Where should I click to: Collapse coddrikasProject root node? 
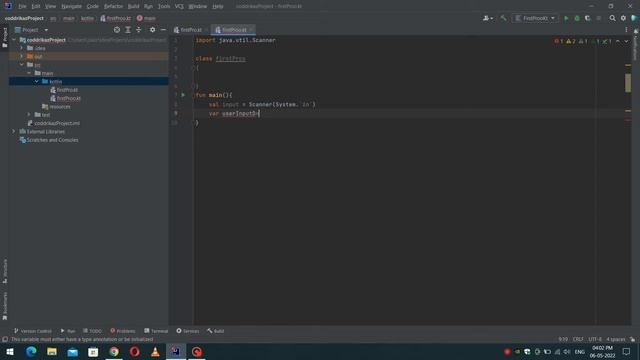point(14,40)
